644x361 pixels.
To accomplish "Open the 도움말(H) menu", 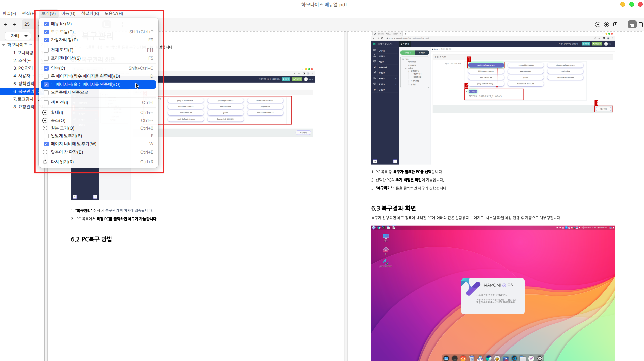I will point(114,13).
